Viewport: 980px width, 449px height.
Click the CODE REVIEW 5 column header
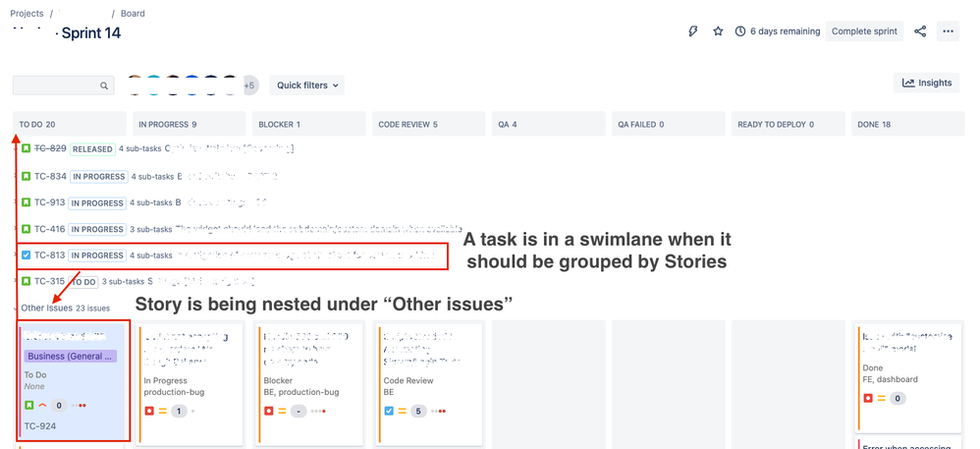[429, 124]
